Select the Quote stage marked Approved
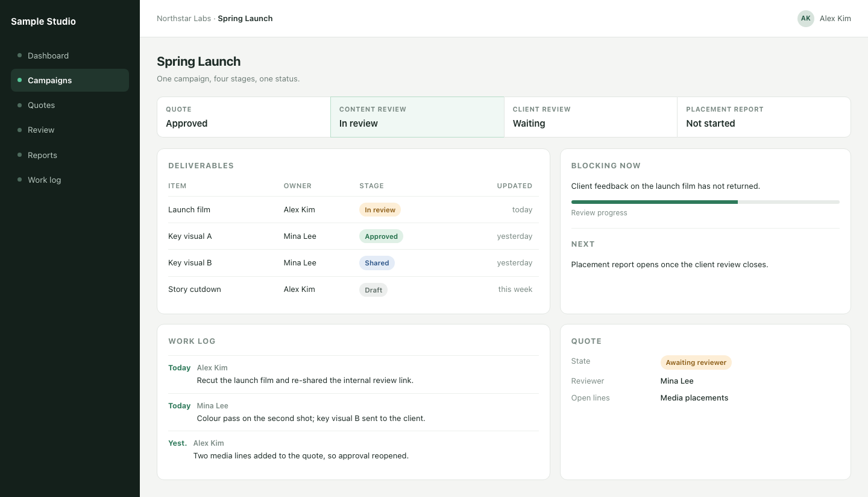868x497 pixels. (244, 117)
